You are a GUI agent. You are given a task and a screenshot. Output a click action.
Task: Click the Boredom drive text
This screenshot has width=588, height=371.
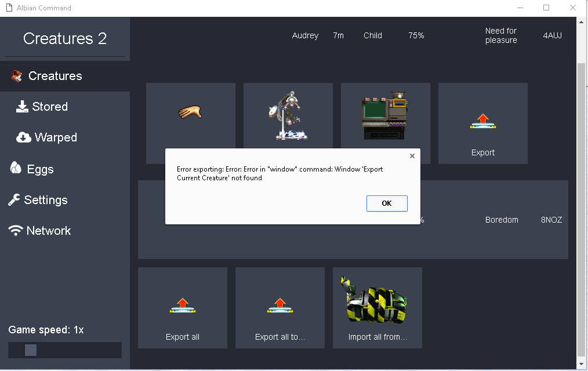502,220
